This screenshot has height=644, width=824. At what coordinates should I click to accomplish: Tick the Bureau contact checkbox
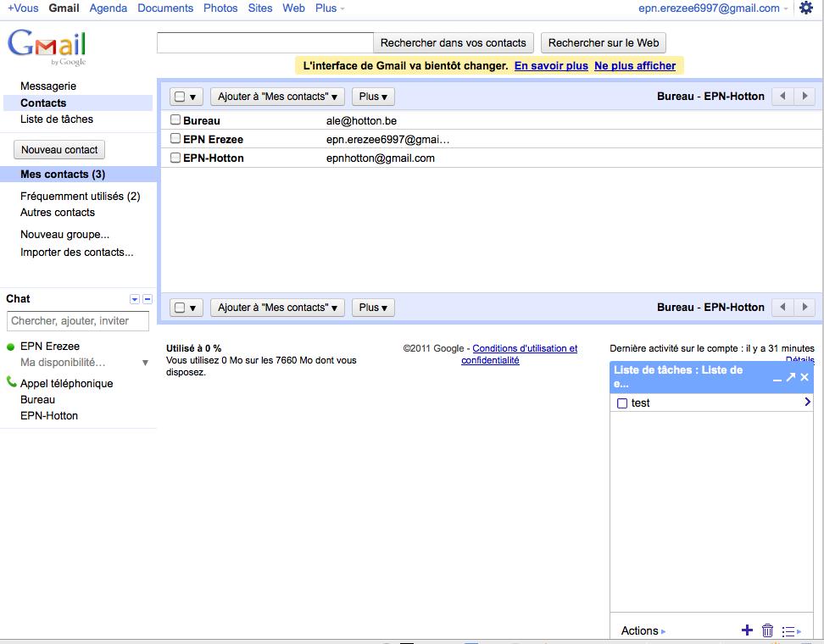point(175,120)
